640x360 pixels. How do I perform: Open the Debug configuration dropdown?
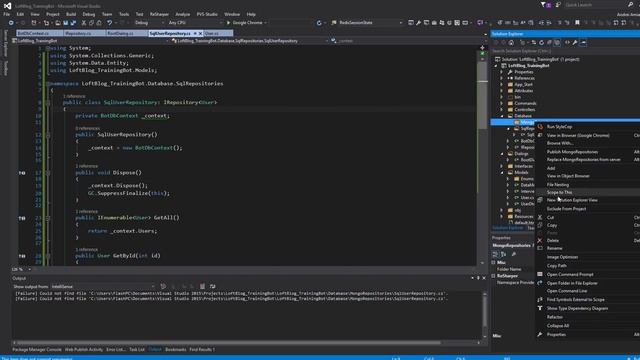point(149,23)
